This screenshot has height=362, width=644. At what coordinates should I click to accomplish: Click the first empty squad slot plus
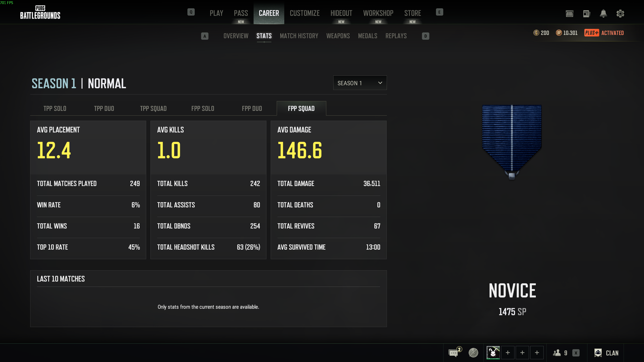point(508,353)
